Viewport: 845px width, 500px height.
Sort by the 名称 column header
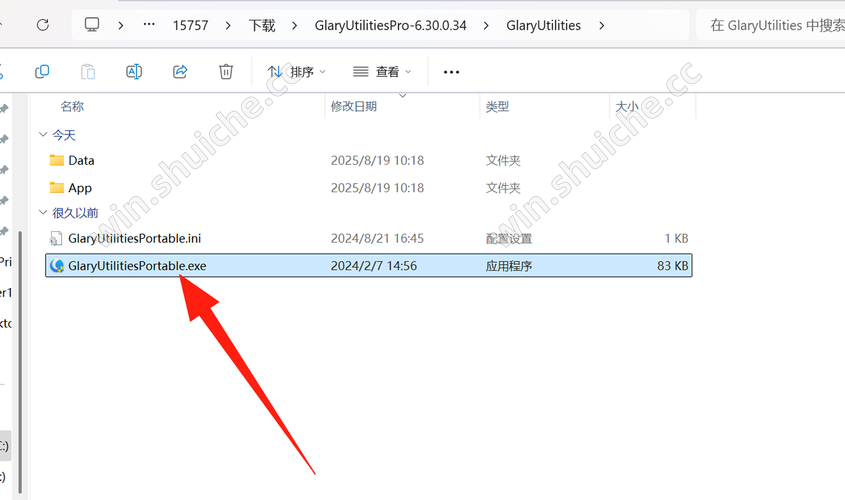pos(72,106)
